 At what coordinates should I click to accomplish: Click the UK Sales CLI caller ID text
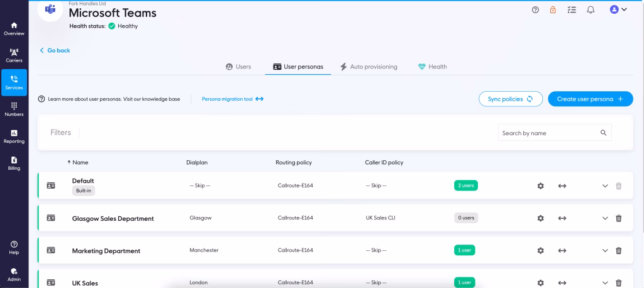[x=380, y=218]
